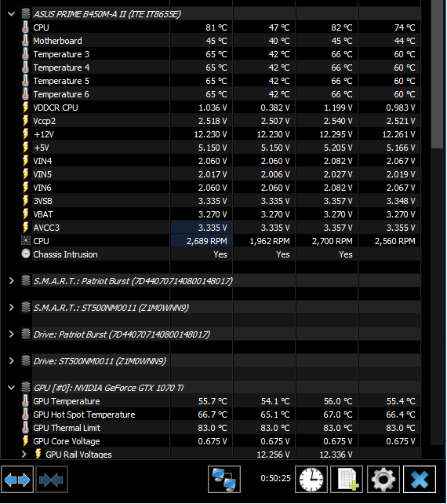The height and width of the screenshot is (504, 447).
Task: Click the VDDCR CPU minimum 0.382 V value
Action: pyautogui.click(x=275, y=108)
